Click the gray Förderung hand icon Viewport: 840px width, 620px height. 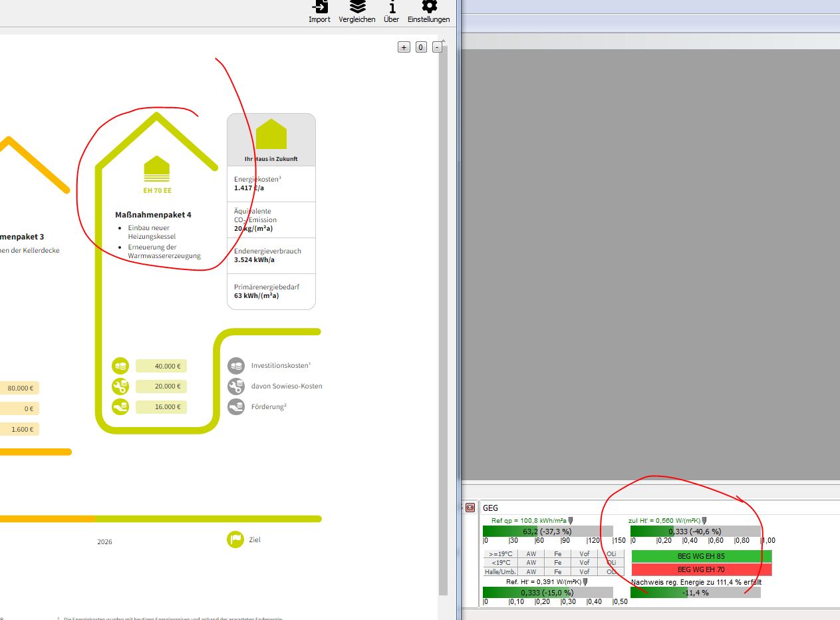(x=236, y=406)
